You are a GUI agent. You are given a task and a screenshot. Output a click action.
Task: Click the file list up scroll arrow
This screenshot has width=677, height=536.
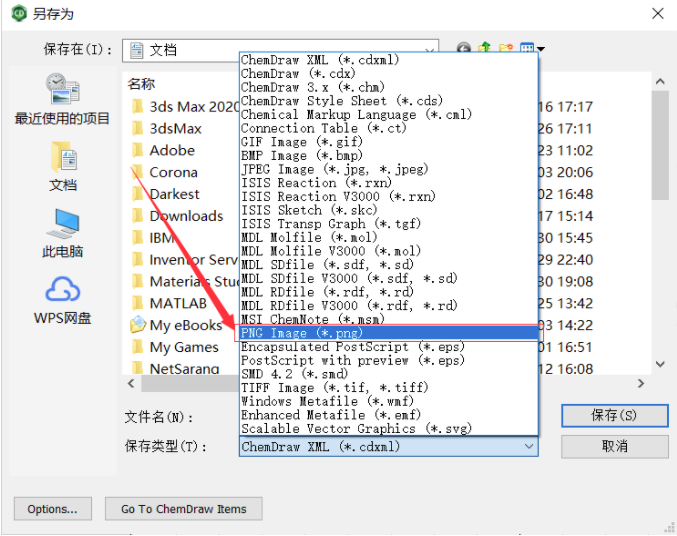(660, 82)
